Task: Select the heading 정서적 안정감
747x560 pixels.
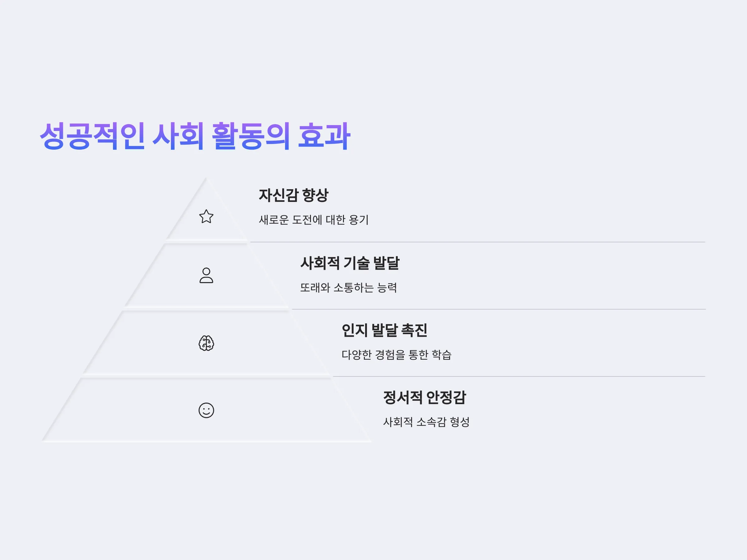Action: tap(425, 397)
